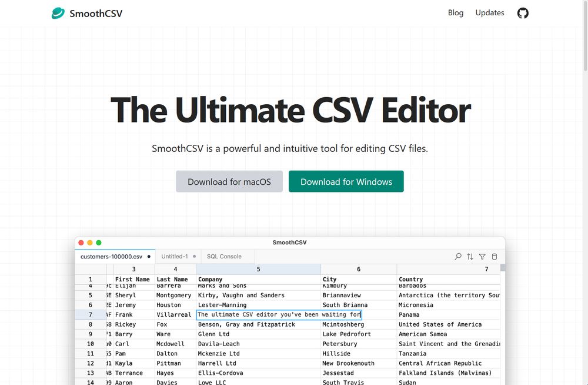Click the SmoothCSV logo icon
Viewport: 588px width, 385px height.
point(58,13)
